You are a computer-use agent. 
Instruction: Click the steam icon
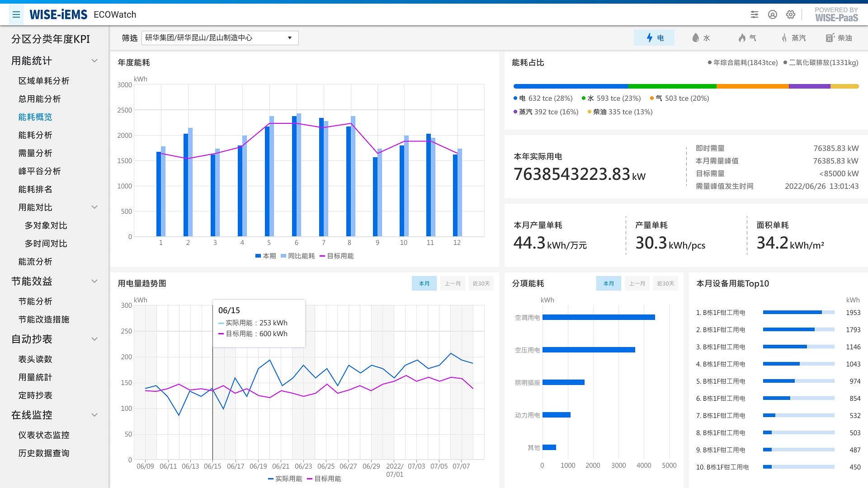tap(784, 38)
